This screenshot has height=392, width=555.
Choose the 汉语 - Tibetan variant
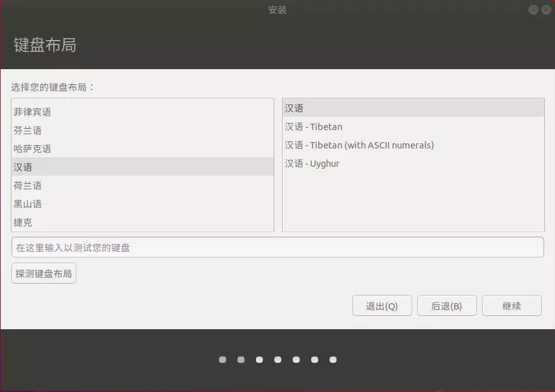click(314, 126)
